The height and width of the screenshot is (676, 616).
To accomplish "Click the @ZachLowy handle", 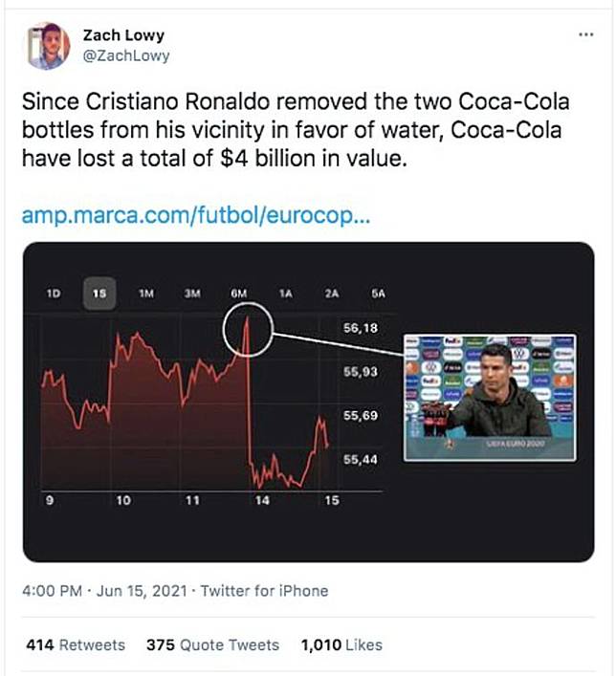I will click(x=126, y=55).
